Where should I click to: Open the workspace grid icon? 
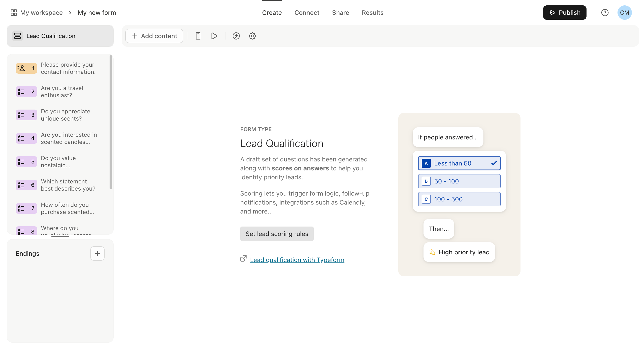pos(14,13)
